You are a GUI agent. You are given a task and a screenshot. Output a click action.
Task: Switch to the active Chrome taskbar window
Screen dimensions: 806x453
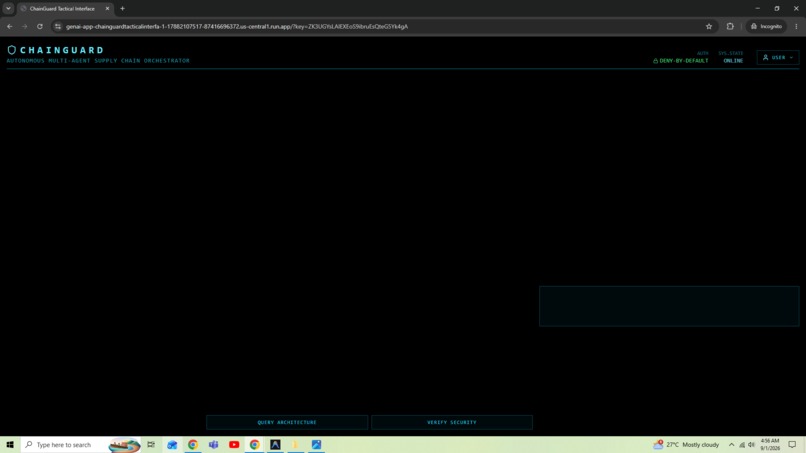tap(254, 445)
